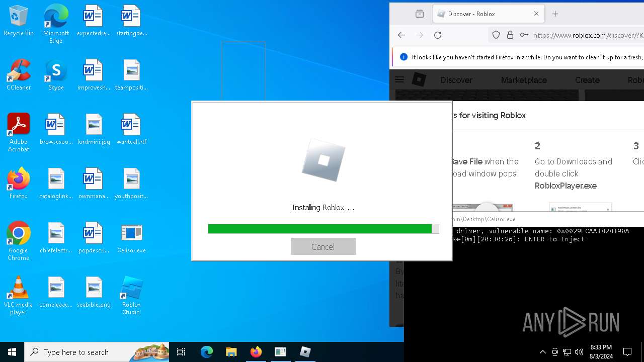The height and width of the screenshot is (362, 644).
Task: Open Roblox Studio desktop shortcut
Action: coord(131,296)
